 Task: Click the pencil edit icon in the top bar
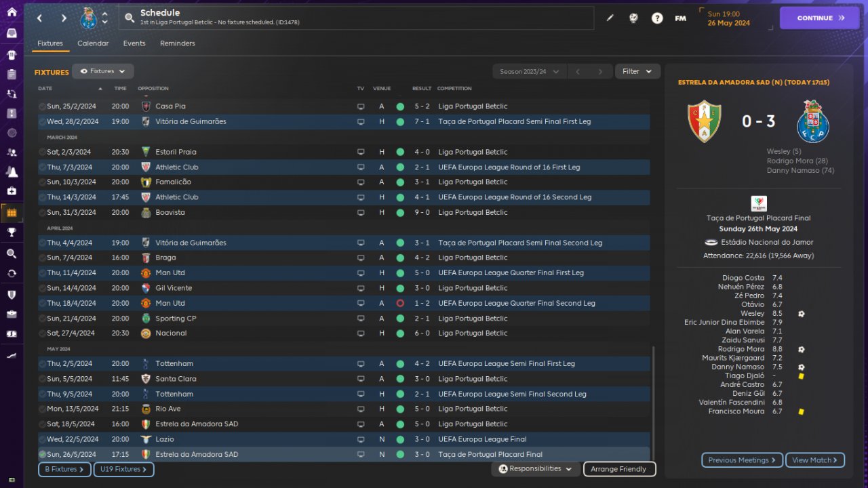pyautogui.click(x=610, y=18)
